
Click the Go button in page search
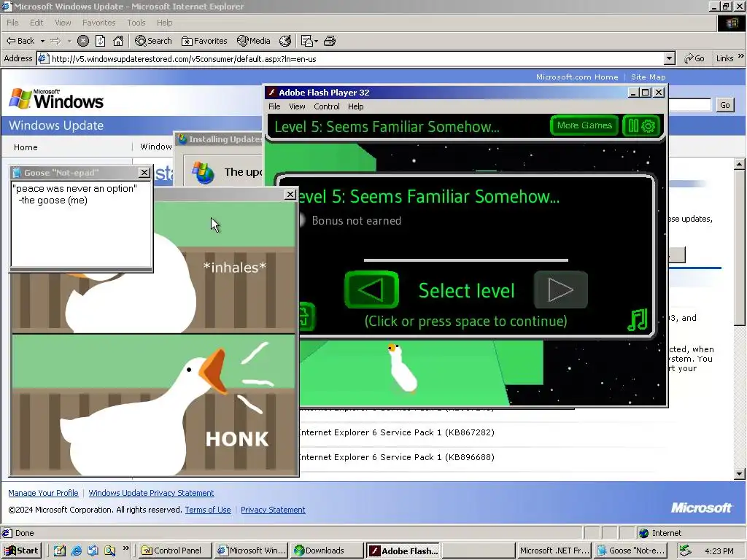point(724,105)
